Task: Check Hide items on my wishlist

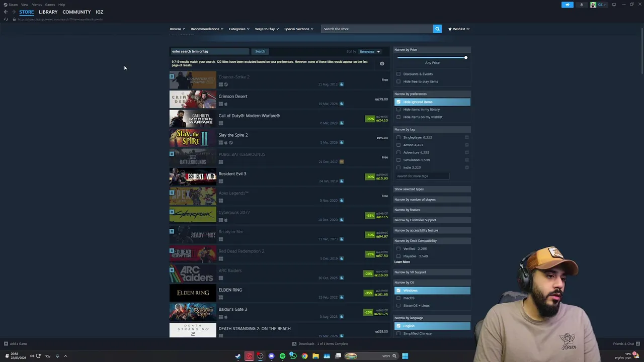Action: click(398, 117)
